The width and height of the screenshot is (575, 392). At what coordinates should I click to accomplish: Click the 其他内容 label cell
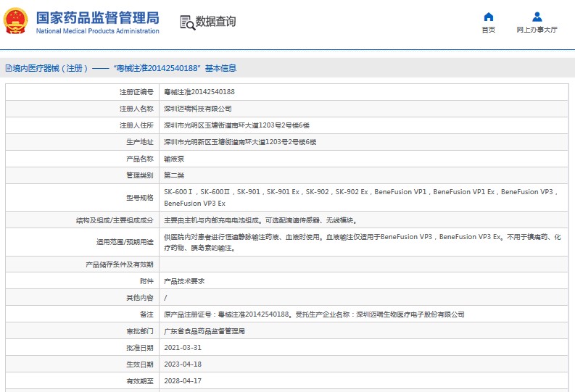[83, 298]
